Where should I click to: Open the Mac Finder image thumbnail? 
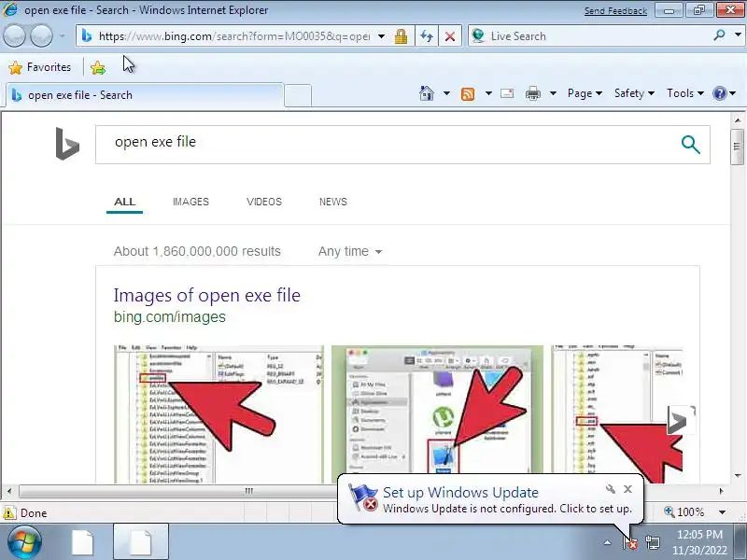(x=437, y=411)
